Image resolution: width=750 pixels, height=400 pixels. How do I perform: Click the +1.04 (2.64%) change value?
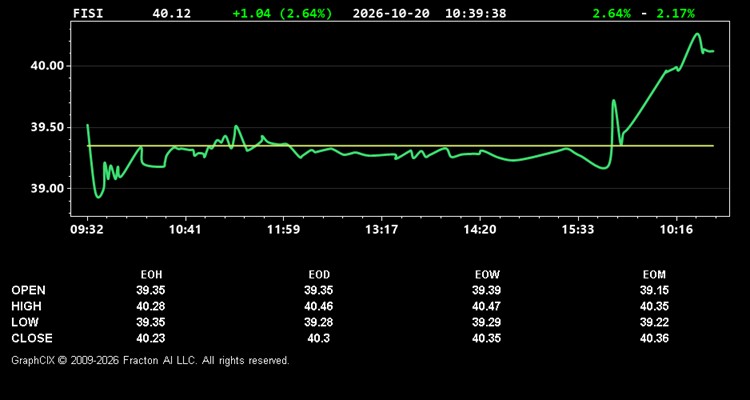tap(282, 13)
